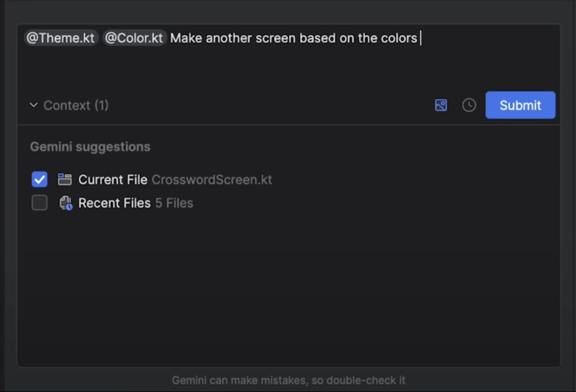Click the Current File window icon
Screen dimensions: 576x392
[64, 179]
